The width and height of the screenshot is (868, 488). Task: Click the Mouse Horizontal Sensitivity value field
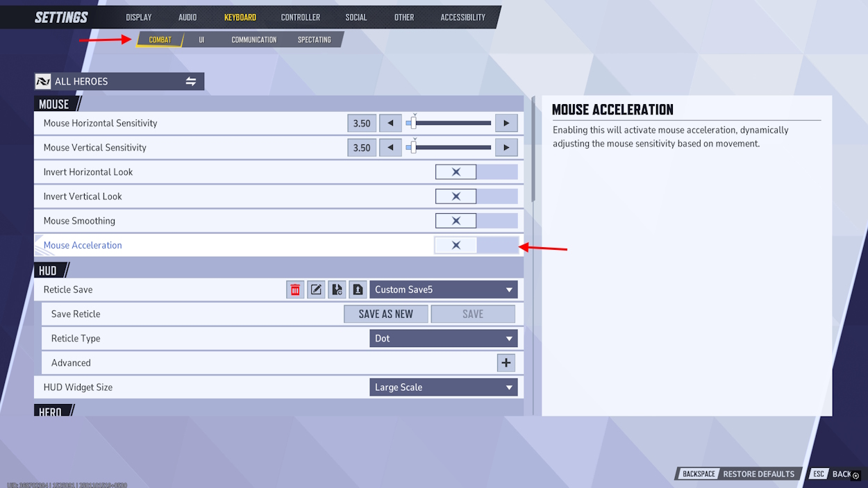coord(362,124)
